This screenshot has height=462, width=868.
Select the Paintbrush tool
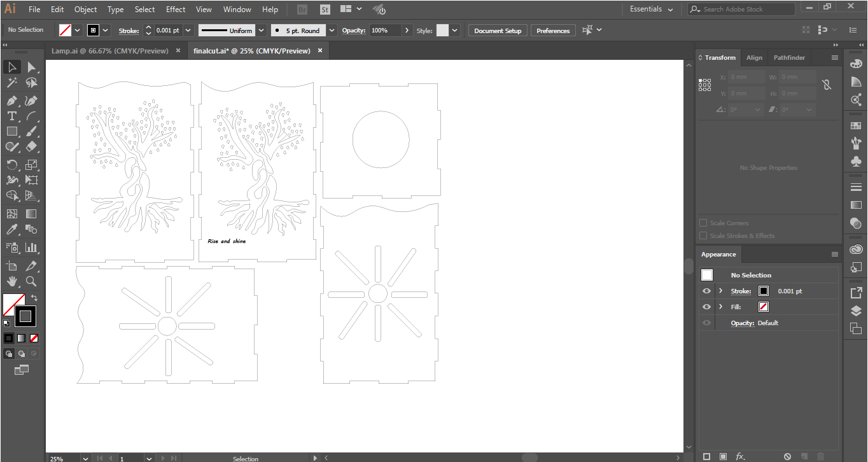[x=31, y=131]
